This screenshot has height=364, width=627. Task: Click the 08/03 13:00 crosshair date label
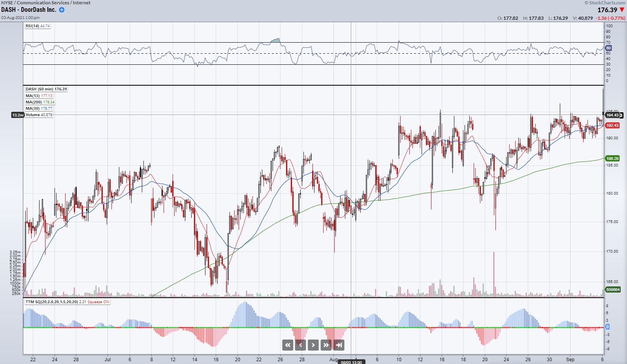(x=351, y=362)
